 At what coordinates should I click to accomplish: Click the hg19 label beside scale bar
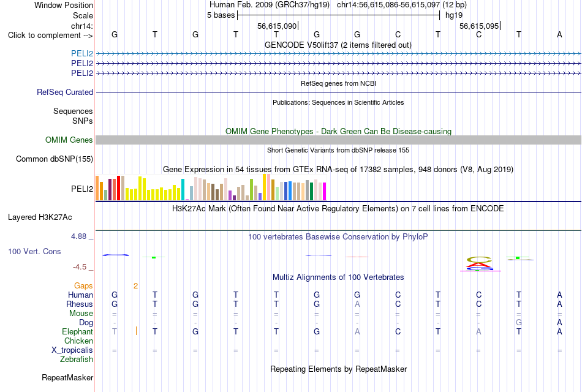pos(454,15)
